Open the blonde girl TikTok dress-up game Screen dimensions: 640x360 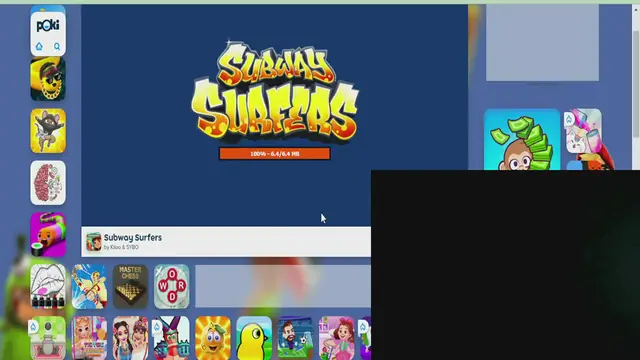tap(89, 338)
